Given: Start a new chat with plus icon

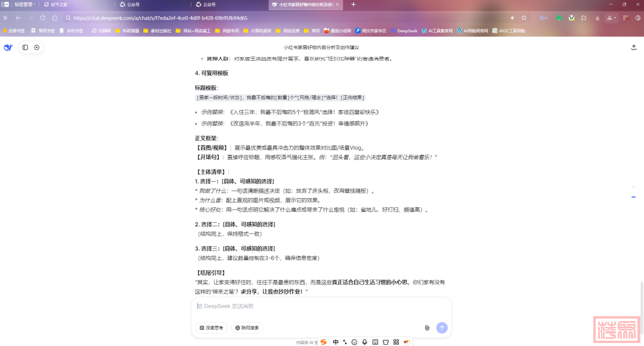Looking at the screenshot, I should click(x=36, y=47).
